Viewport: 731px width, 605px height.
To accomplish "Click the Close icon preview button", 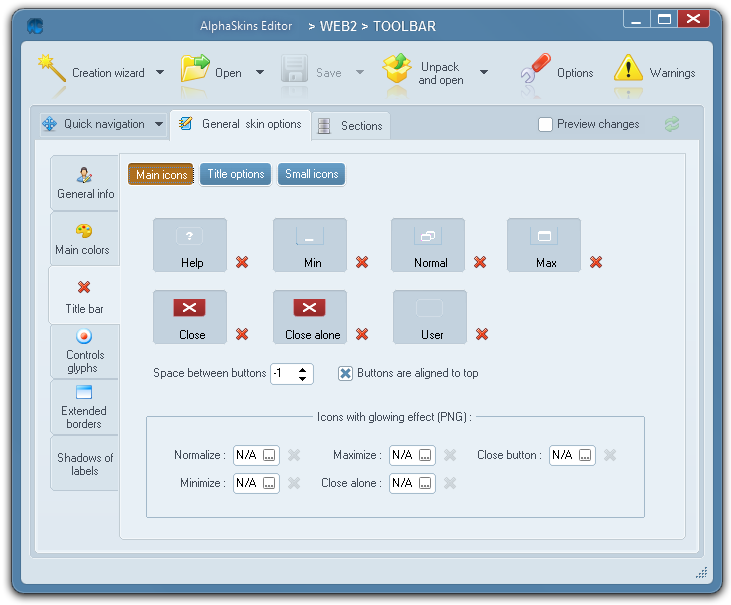I will point(190,317).
